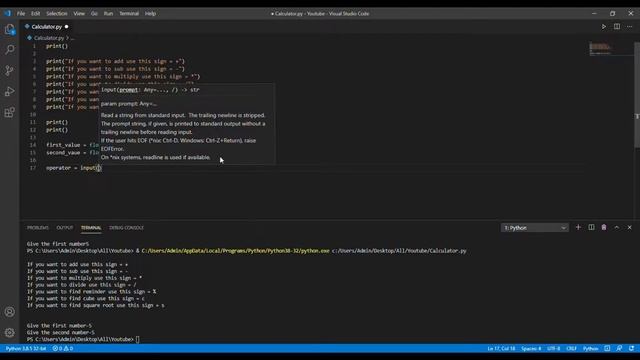
Task: Click the VS Code logo icon
Action: coord(7,13)
